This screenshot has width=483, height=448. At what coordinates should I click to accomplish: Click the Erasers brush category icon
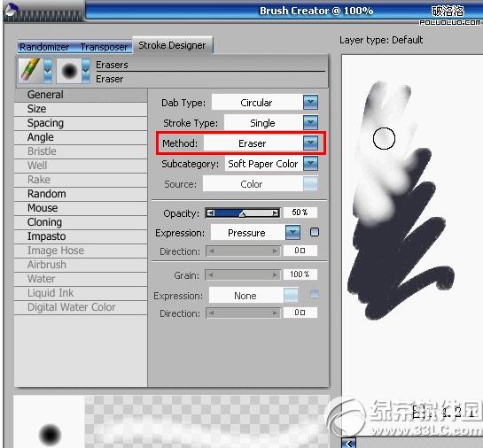[30, 71]
